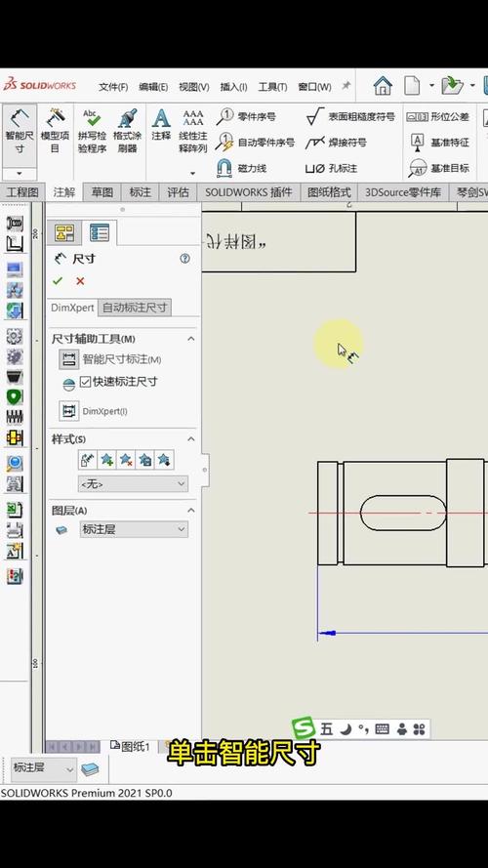Image resolution: width=488 pixels, height=868 pixels.
Task: Open help for the 尺寸 panel
Action: (x=185, y=259)
